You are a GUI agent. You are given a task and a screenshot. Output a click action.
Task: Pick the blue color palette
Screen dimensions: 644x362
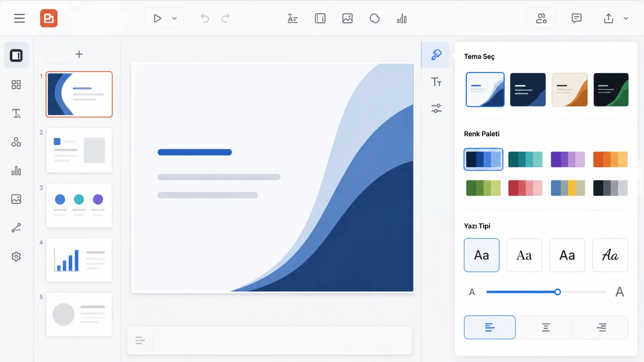click(483, 159)
